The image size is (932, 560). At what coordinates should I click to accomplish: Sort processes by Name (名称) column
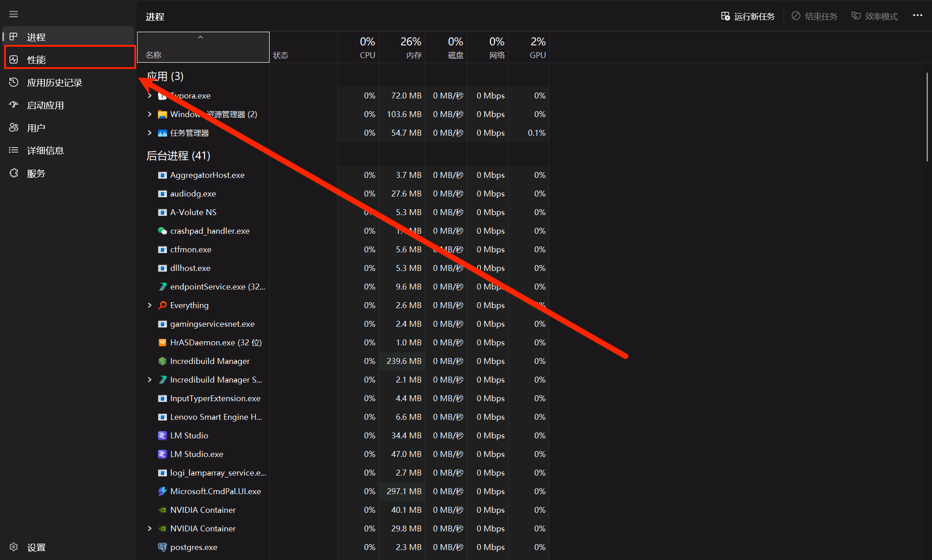click(203, 47)
